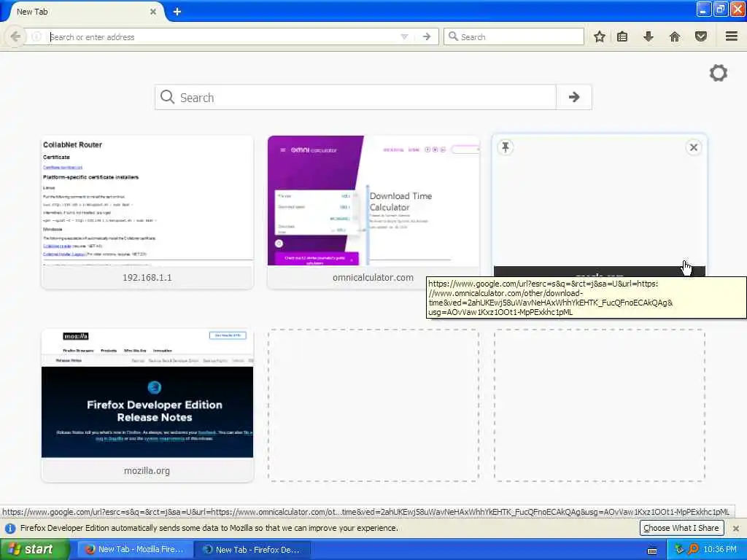Click the Go arrow in address bar

[x=427, y=36]
